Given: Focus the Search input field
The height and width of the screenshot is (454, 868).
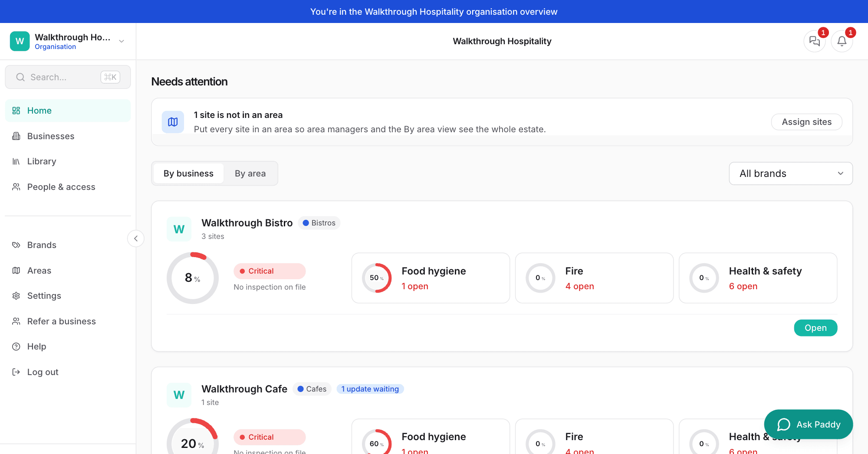Looking at the screenshot, I should pos(68,77).
